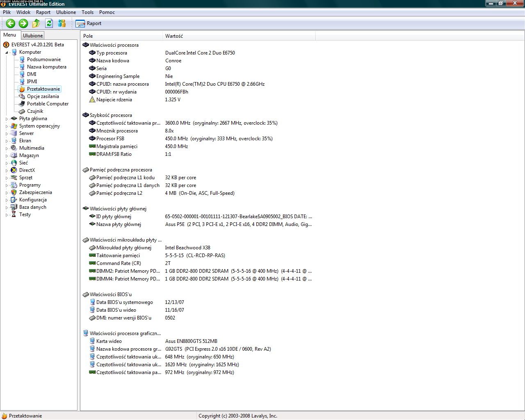The height and width of the screenshot is (420, 525).
Task: Click the Opcje zasilania icon
Action: 22,96
